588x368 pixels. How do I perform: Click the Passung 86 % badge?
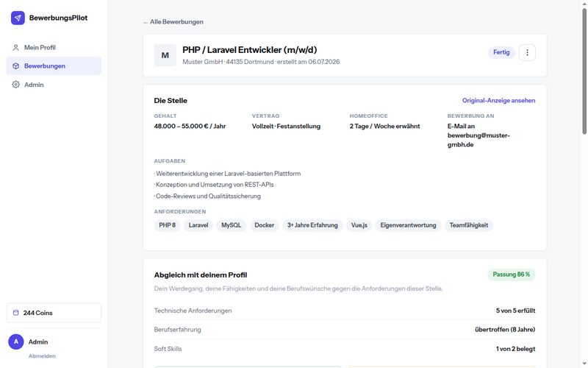[511, 275]
